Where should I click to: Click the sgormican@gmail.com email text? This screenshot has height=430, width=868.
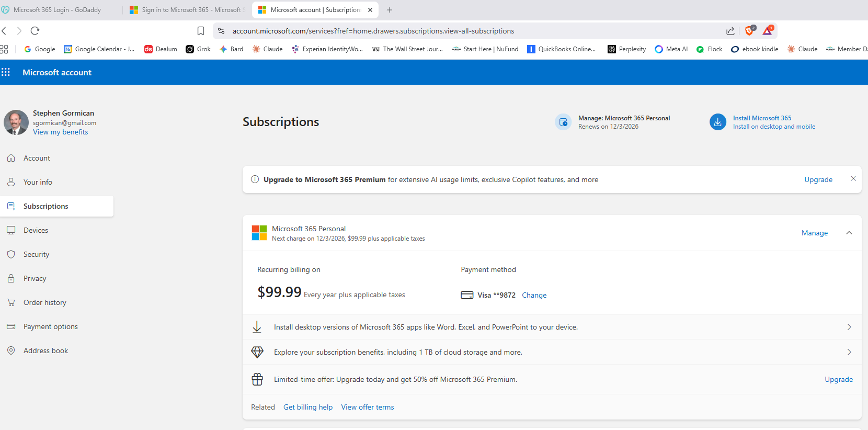(x=64, y=123)
